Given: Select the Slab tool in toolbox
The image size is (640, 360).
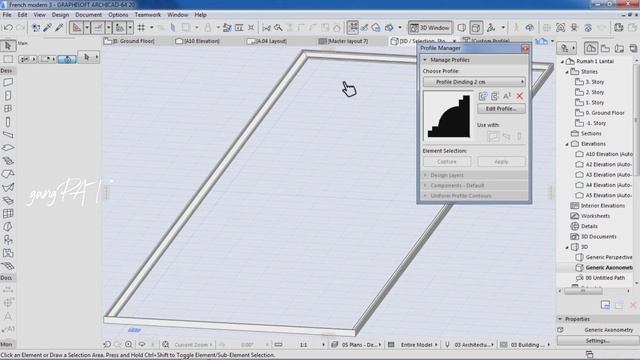Looking at the screenshot, I should 8,148.
